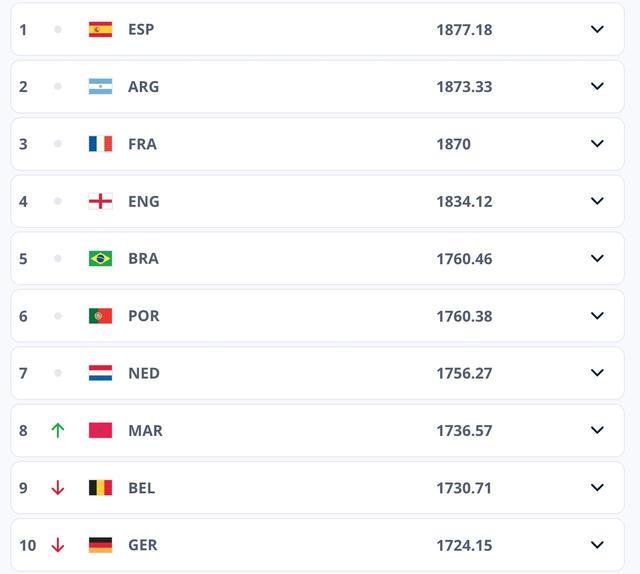The image size is (640, 574).
Task: Click POR points value 1760.38
Action: [464, 316]
